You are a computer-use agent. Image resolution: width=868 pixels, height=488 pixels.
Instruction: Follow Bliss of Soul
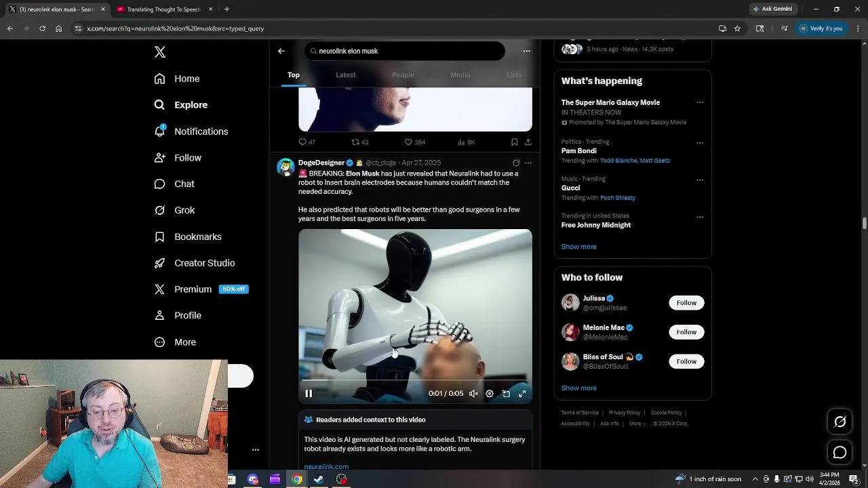click(x=686, y=361)
